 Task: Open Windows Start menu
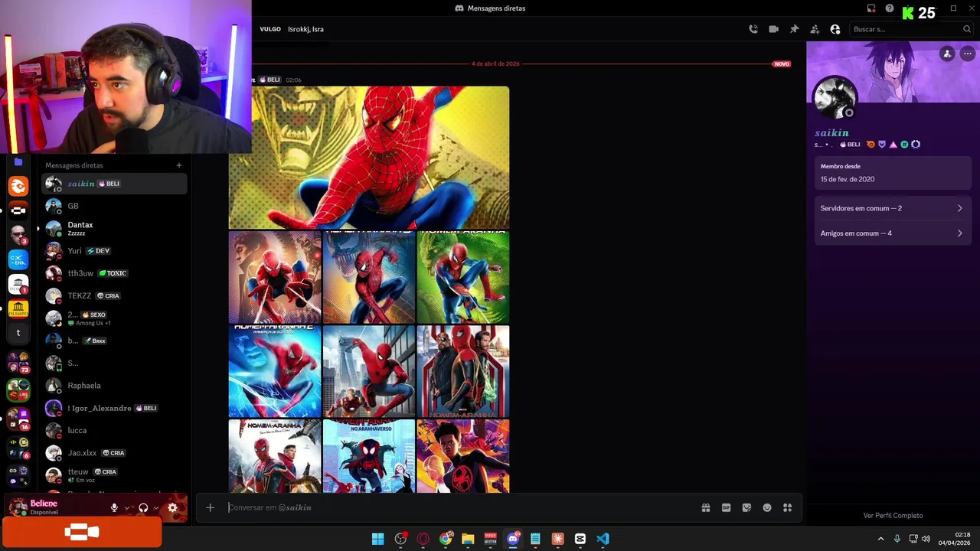click(x=378, y=539)
